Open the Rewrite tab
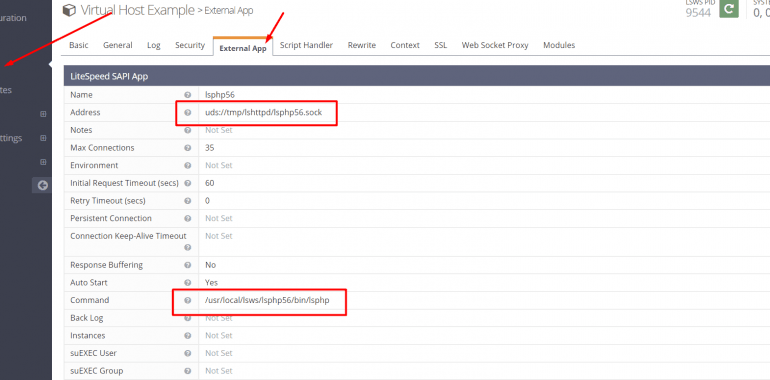This screenshot has height=380, width=770. tap(361, 45)
